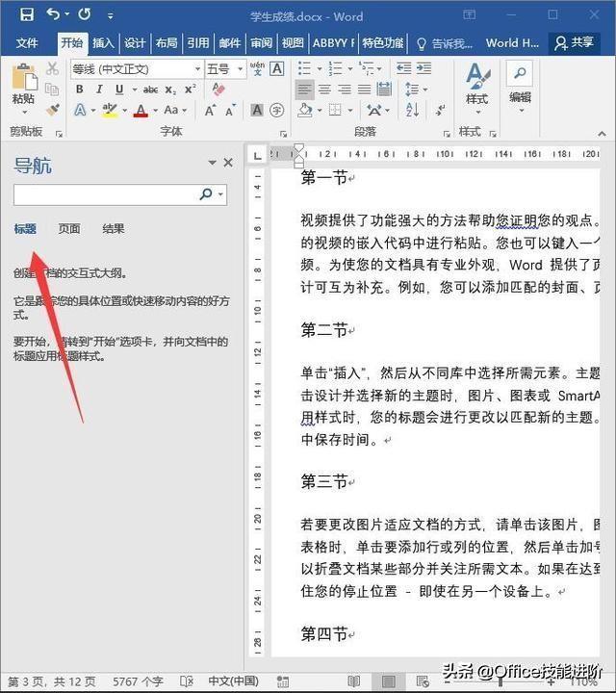Click the 告诉我 search box
Image resolution: width=616 pixels, height=693 pixels.
(x=445, y=43)
